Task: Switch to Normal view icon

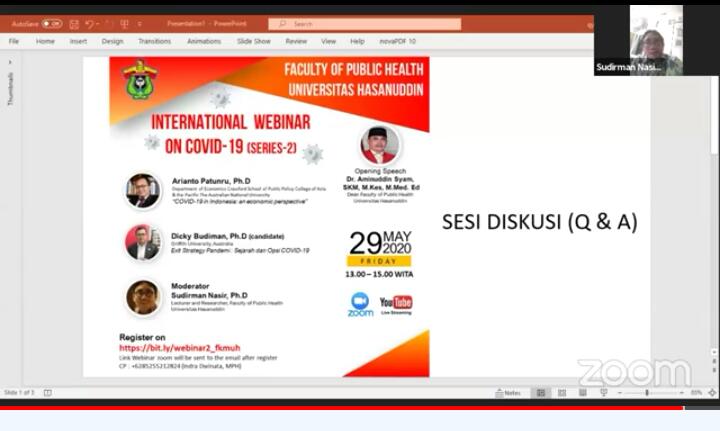Action: point(541,393)
